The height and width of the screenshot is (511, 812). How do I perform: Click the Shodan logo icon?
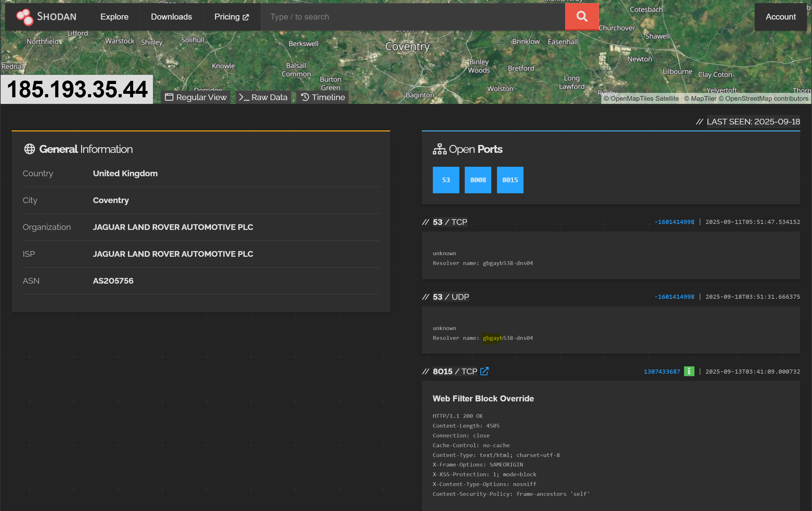[x=25, y=17]
